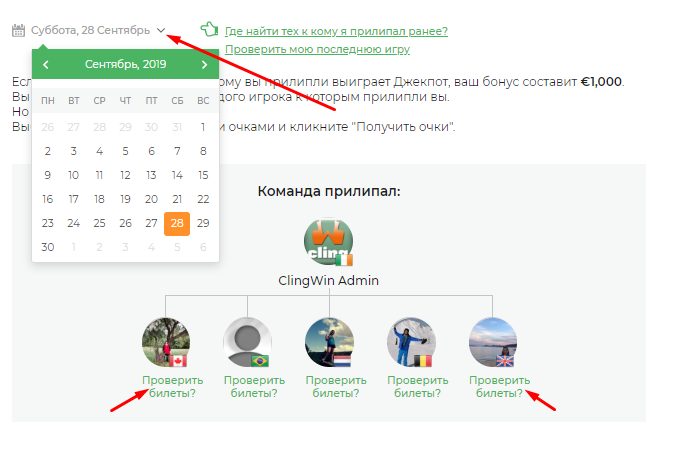The width and height of the screenshot is (684, 466).
Task: Select September 10 in the calendar
Action: (73, 175)
